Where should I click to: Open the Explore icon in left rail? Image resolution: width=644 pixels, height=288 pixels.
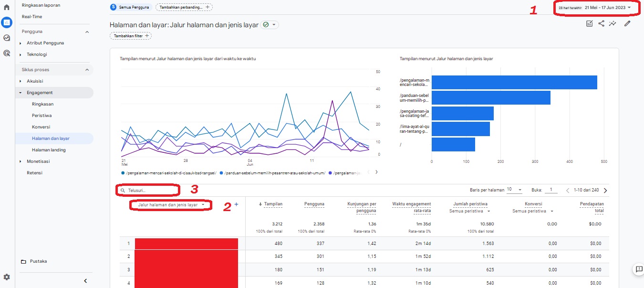pyautogui.click(x=7, y=38)
